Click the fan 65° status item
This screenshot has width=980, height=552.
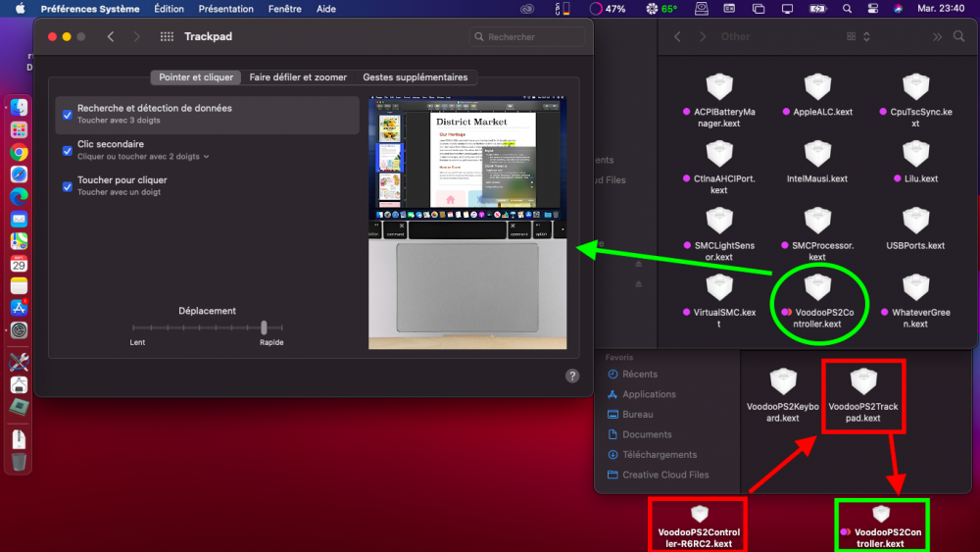[x=661, y=9]
